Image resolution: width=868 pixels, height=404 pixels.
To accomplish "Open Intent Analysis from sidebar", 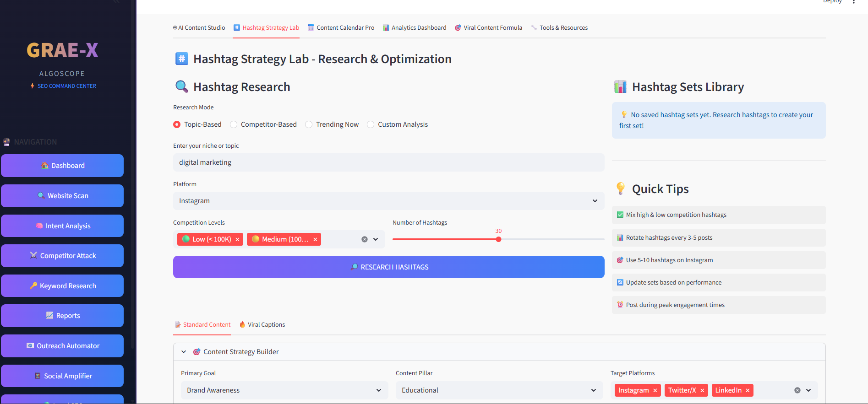I will 62,226.
